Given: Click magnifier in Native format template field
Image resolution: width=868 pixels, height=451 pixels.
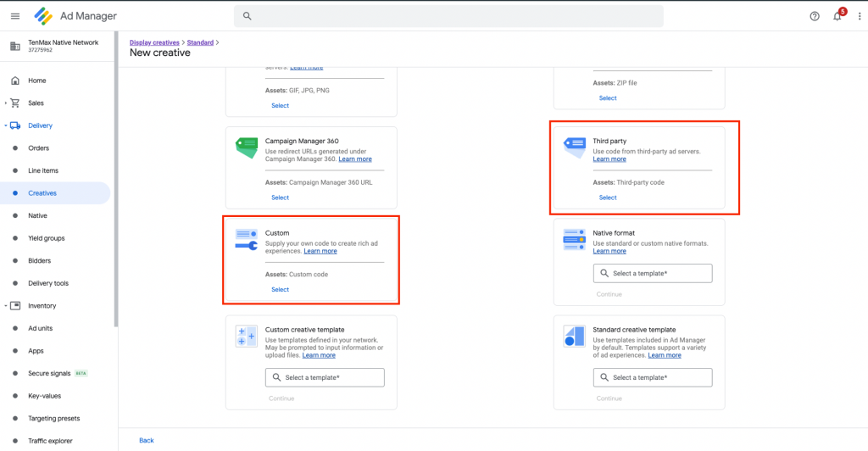Looking at the screenshot, I should 604,273.
